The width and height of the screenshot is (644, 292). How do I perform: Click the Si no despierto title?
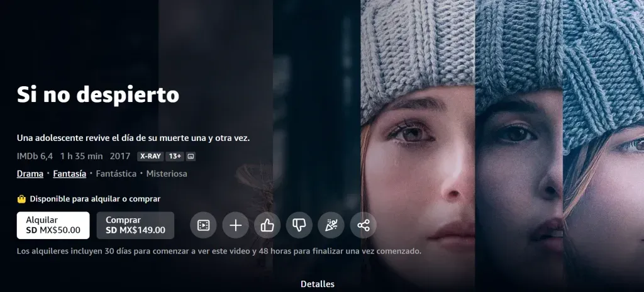97,94
